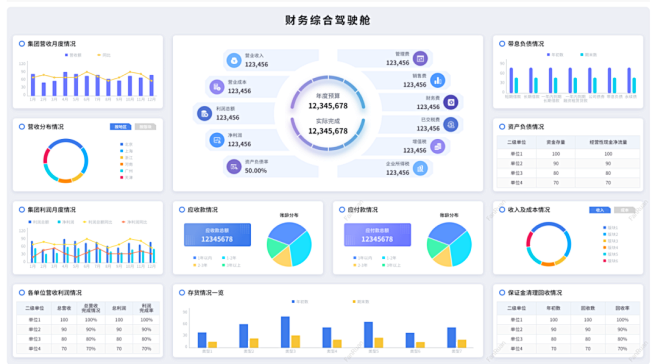The height and width of the screenshot is (364, 658).
Task: Select the 收入 tab in 收入及成本情况
Action: (x=600, y=209)
